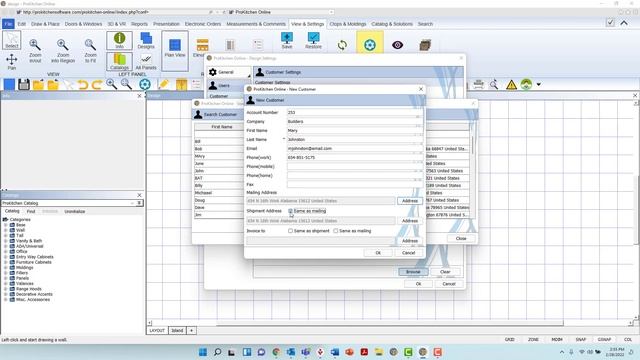Click the 3D box icon in ribbon
640x360 pixels.
425,45
